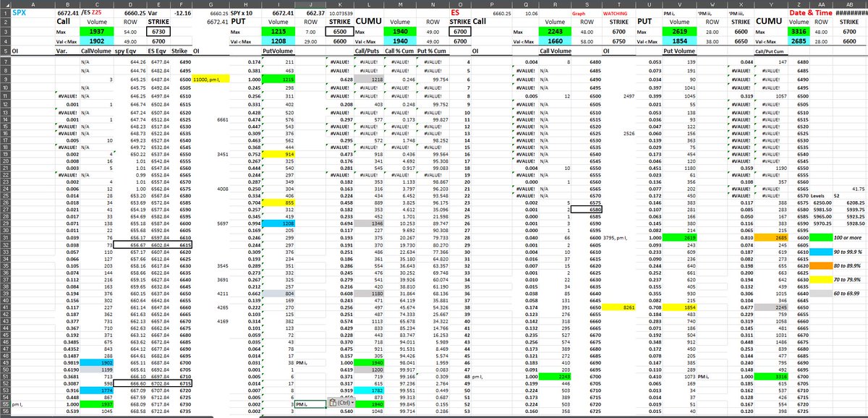Click the 'PutVolume' header cell in row 5

[278, 51]
